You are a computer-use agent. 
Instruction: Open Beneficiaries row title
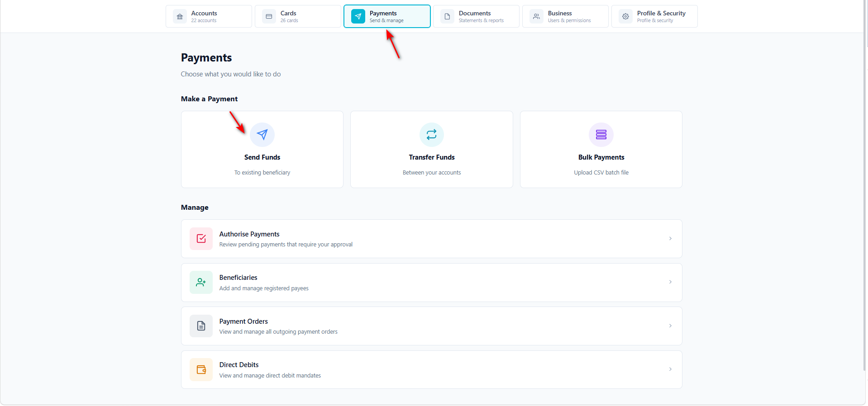[238, 278]
